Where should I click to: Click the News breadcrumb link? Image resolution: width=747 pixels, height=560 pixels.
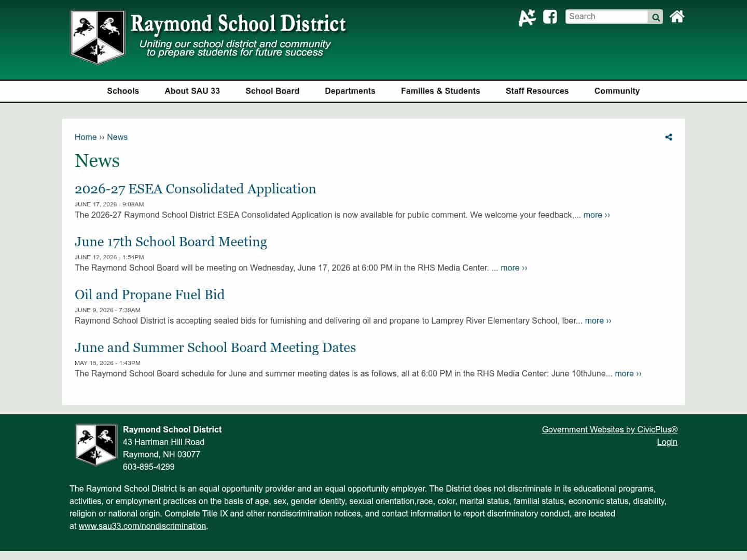117,137
